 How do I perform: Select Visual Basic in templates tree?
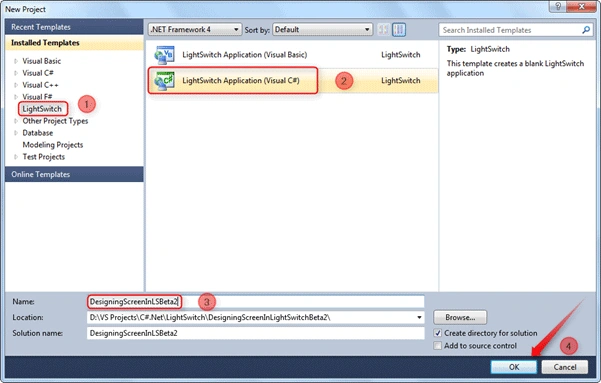click(41, 61)
